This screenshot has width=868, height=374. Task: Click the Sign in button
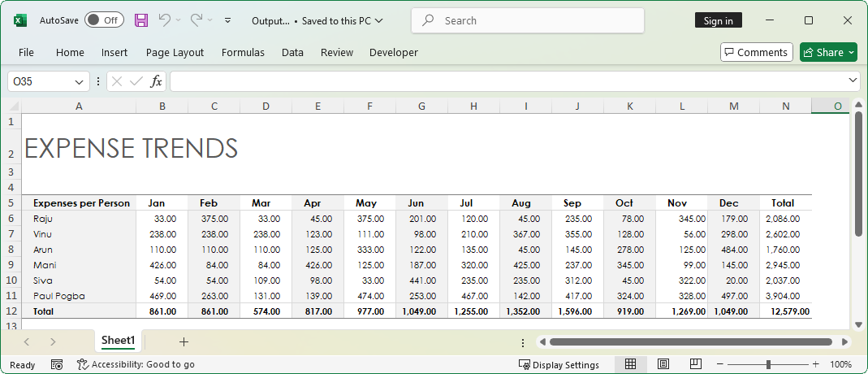point(718,20)
